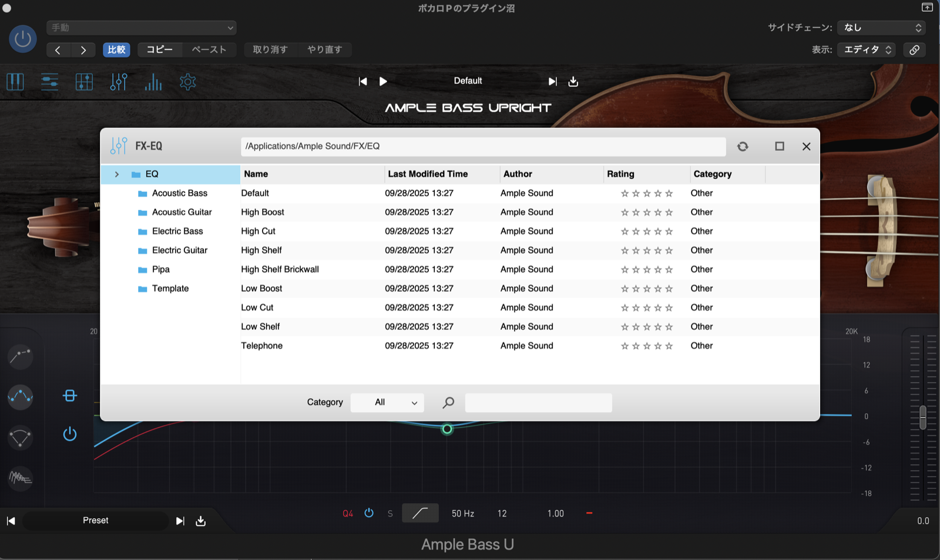Open the filter shape selector for Q4
Screen dimensions: 940x560
tap(420, 513)
